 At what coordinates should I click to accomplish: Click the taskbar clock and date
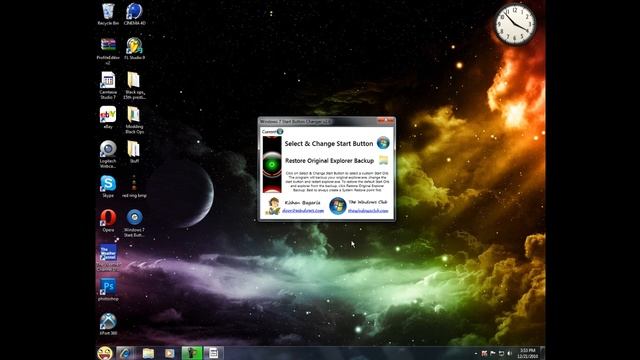[x=527, y=353]
